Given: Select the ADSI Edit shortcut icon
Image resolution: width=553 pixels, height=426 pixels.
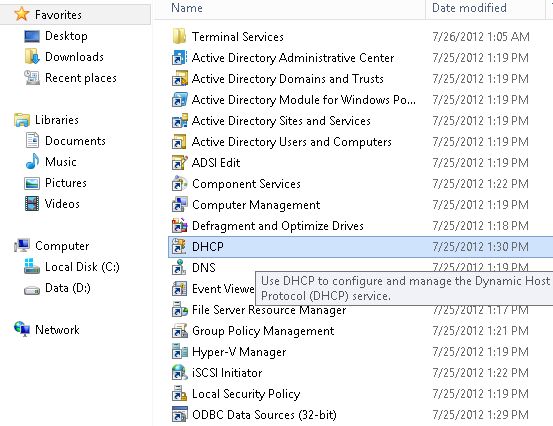Looking at the screenshot, I should tap(180, 163).
